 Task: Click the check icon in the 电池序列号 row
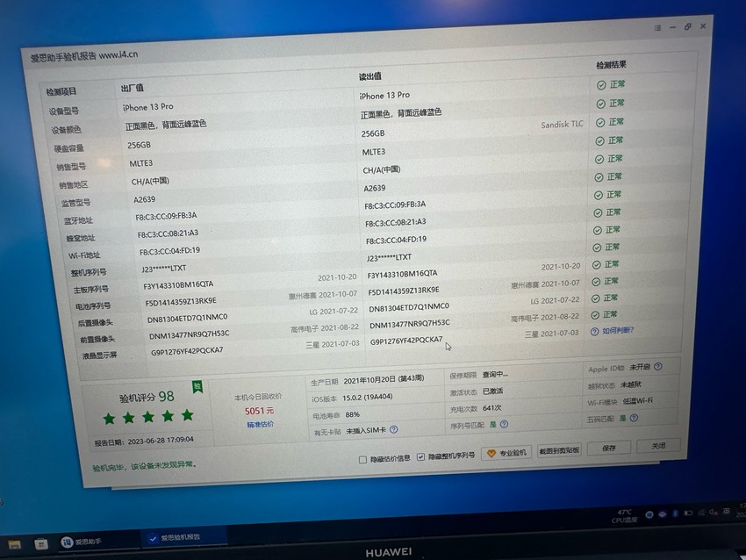(x=595, y=282)
